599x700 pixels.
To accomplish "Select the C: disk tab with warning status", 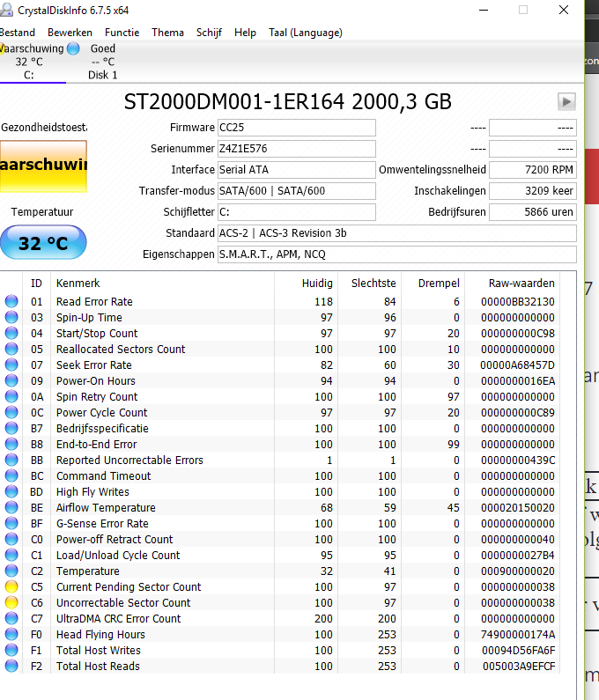I will click(33, 62).
